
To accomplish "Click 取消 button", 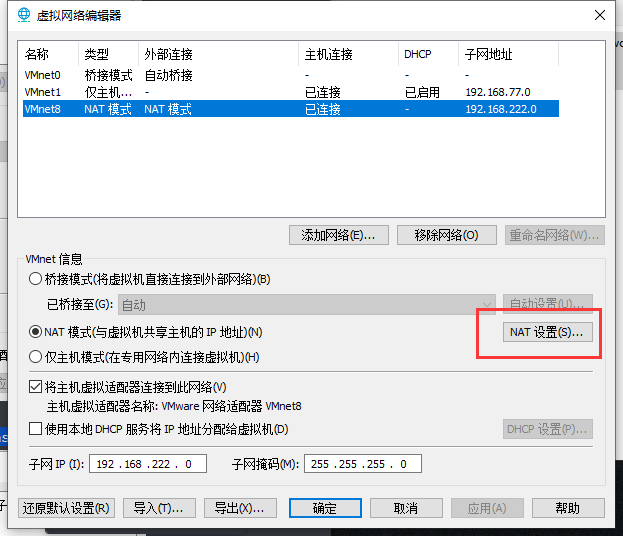I will click(x=406, y=508).
